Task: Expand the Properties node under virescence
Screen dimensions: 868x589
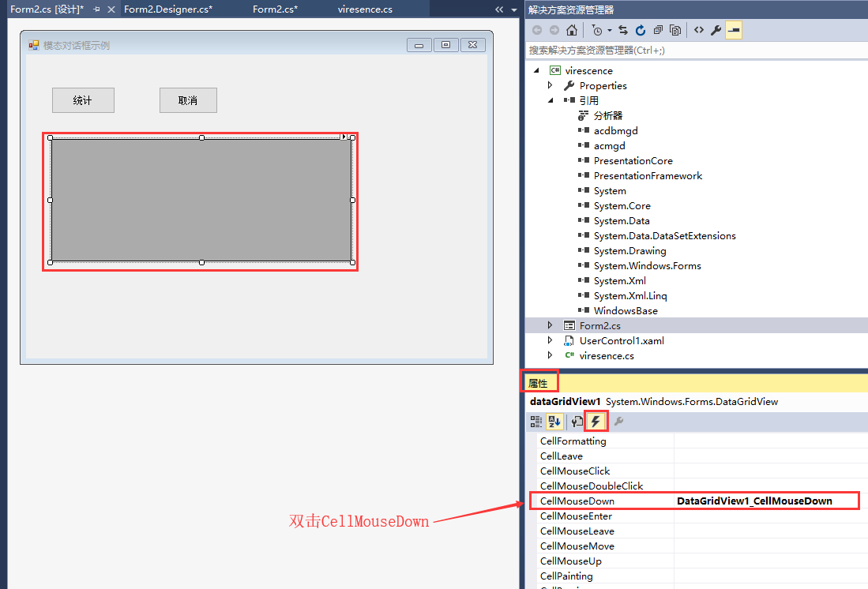Action: (551, 85)
